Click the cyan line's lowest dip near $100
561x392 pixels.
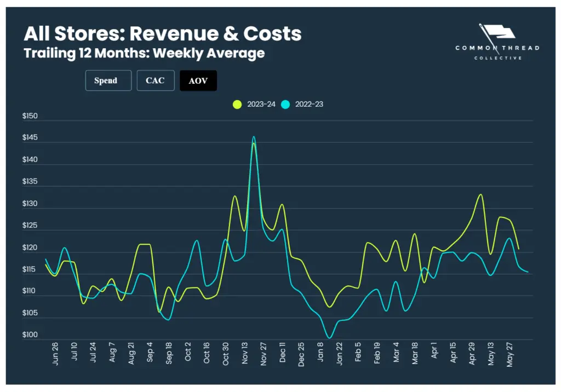pos(329,338)
